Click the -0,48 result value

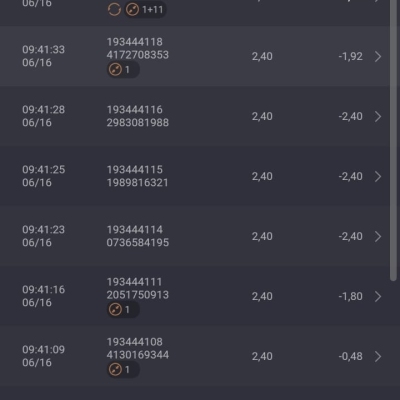coord(351,356)
